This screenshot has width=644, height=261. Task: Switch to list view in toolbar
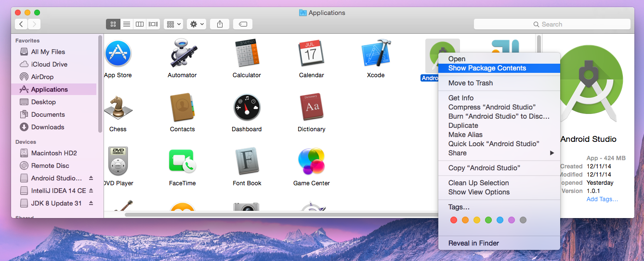click(x=127, y=24)
